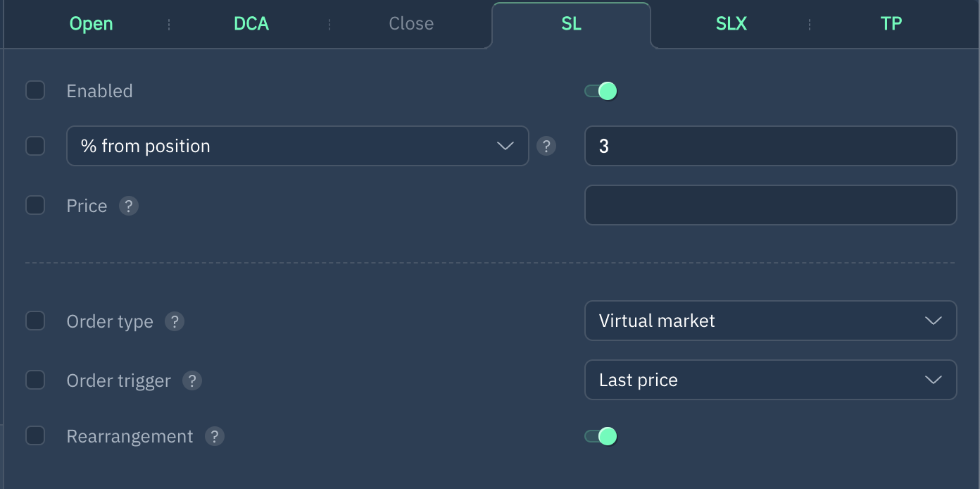Click help icon beside % from position dropdown
Screen dimensions: 980x489
[546, 146]
